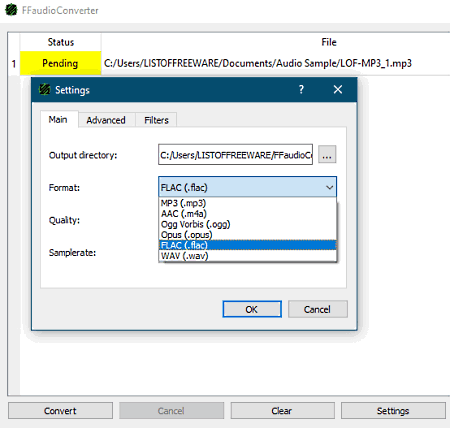Select AAC (.m4a) format option

(x=247, y=214)
